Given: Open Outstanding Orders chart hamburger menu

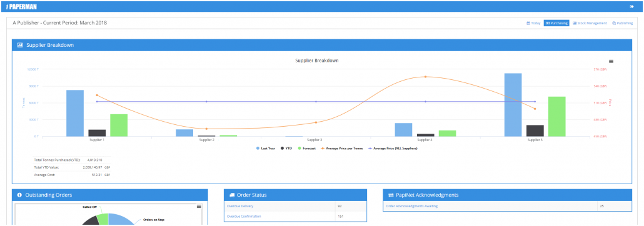Looking at the screenshot, I should pos(199,206).
